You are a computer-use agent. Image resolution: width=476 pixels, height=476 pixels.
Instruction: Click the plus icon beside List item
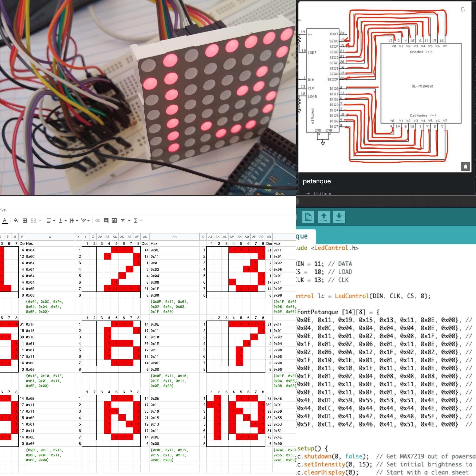(x=308, y=193)
